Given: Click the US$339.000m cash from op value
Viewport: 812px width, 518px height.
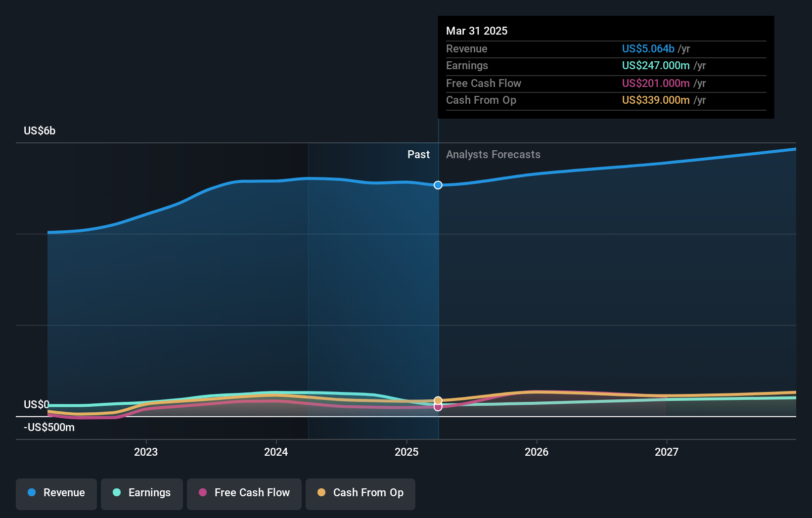Looking at the screenshot, I should pos(656,100).
